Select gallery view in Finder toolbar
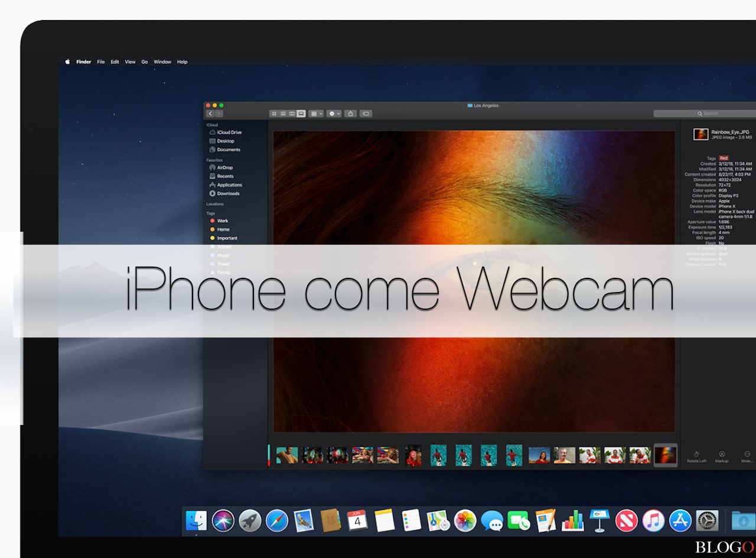The height and width of the screenshot is (558, 756). click(x=301, y=113)
